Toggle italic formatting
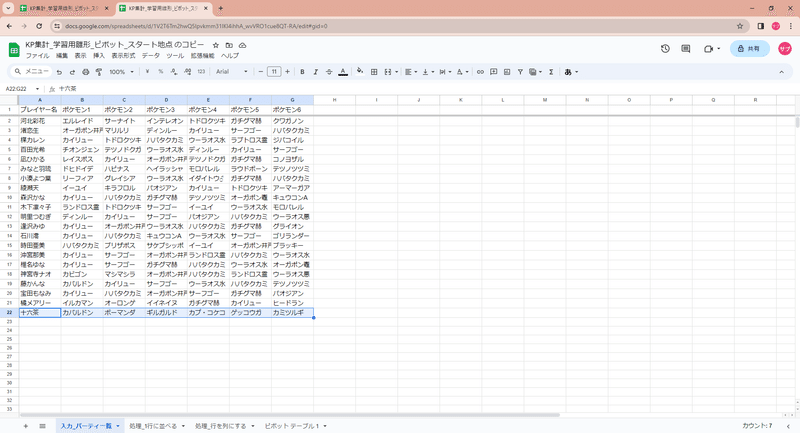 click(315, 72)
